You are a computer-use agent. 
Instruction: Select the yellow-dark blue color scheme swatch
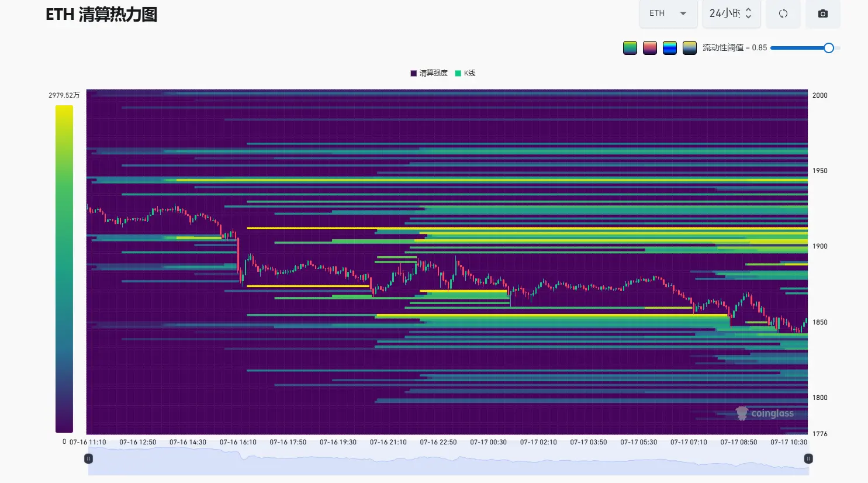point(690,48)
